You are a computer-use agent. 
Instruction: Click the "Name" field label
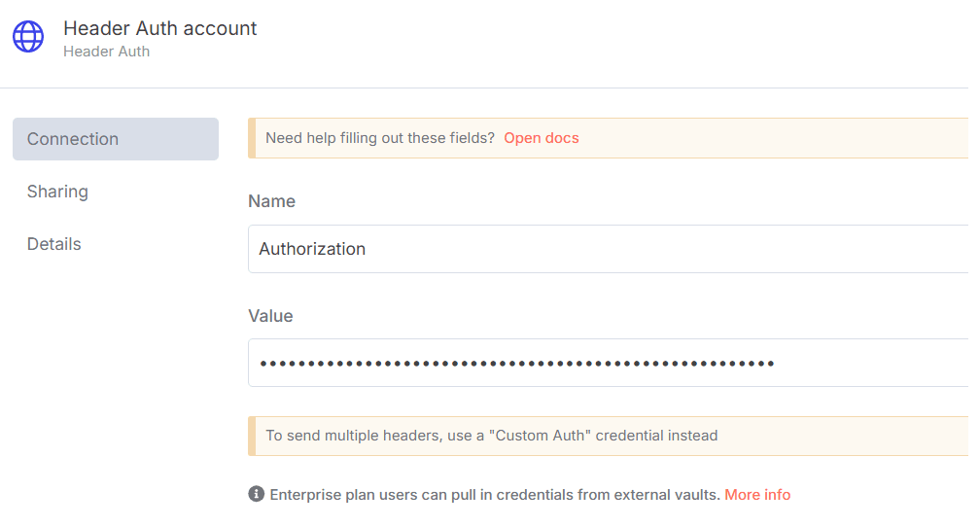point(271,201)
